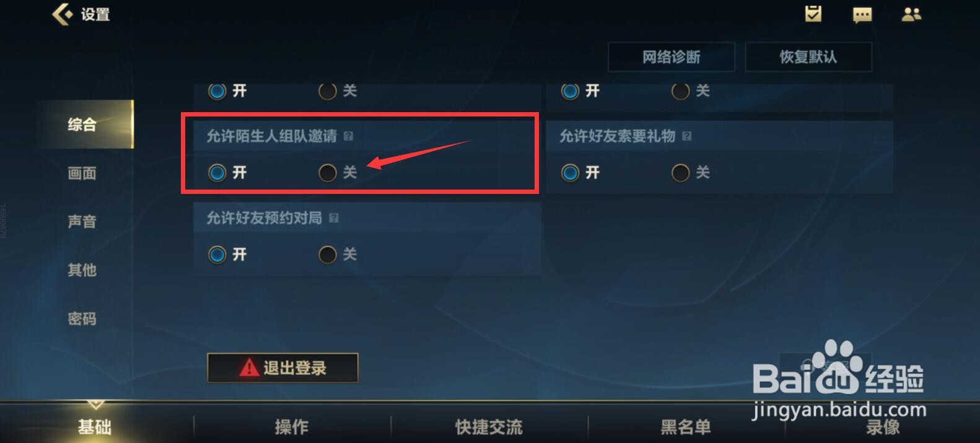Show help for 允许好友索要礼物
Screen dimensions: 980x443
click(x=686, y=136)
